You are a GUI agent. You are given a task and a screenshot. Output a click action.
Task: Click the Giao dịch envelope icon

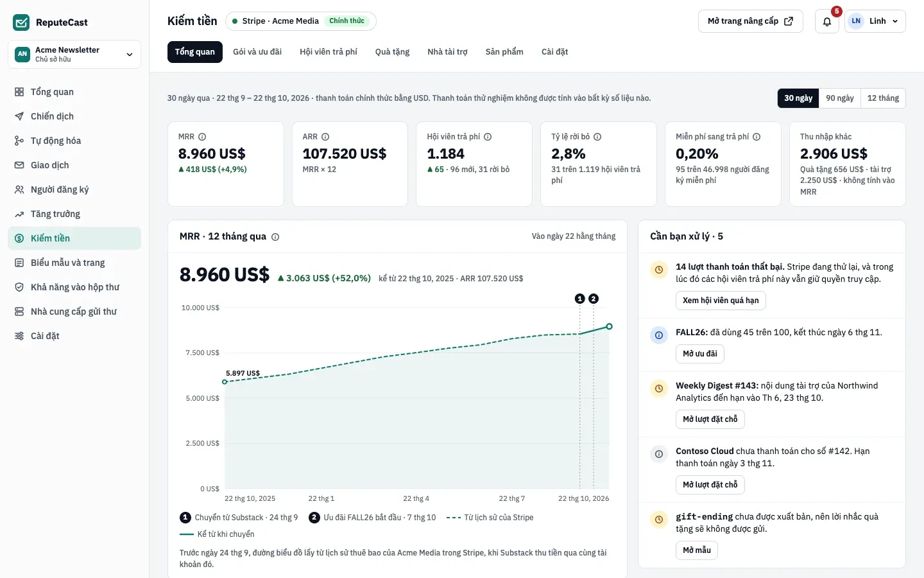tap(19, 165)
